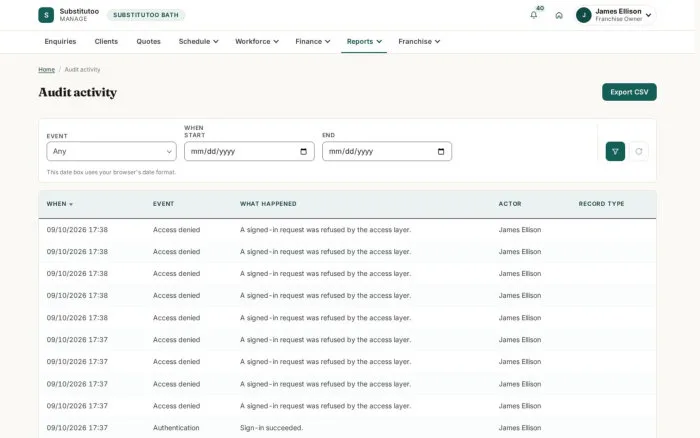Expand the Workforce menu
The height and width of the screenshot is (438, 700).
coord(257,42)
